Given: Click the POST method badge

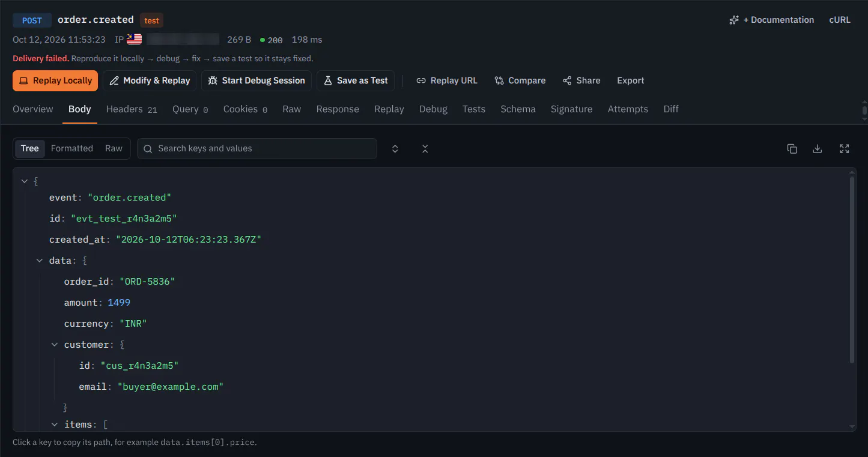Looking at the screenshot, I should [x=32, y=20].
